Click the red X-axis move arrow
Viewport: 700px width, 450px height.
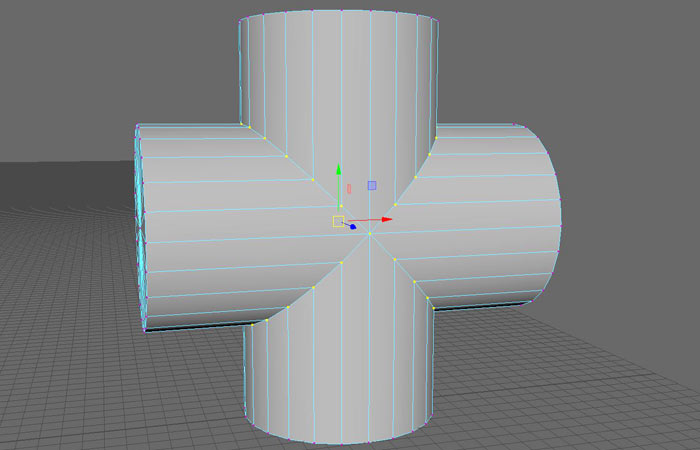click(x=387, y=219)
